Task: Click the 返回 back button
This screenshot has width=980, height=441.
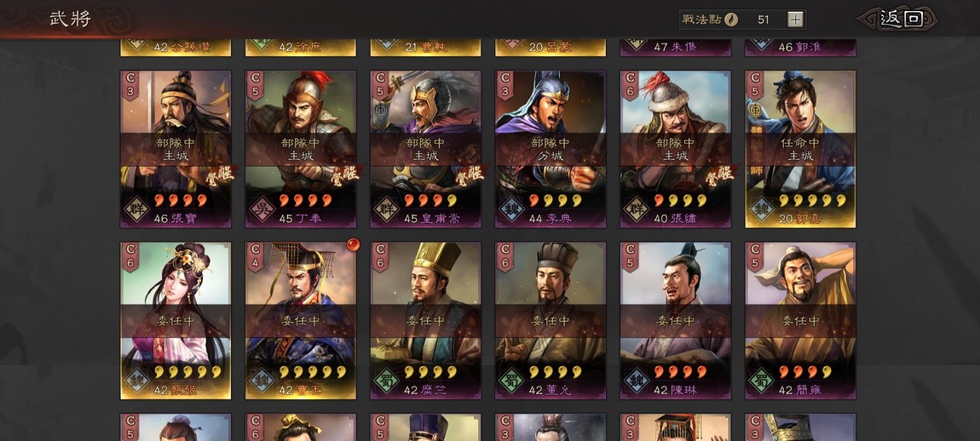Action: point(900,19)
